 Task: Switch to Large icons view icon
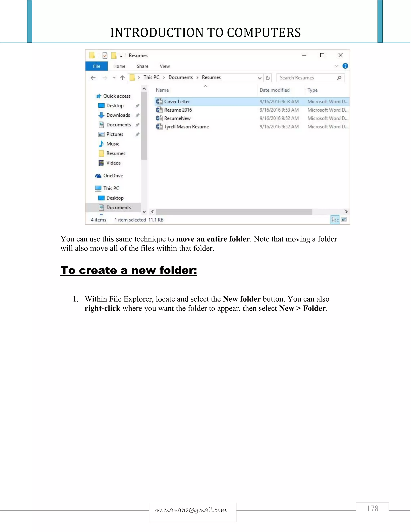[344, 219]
